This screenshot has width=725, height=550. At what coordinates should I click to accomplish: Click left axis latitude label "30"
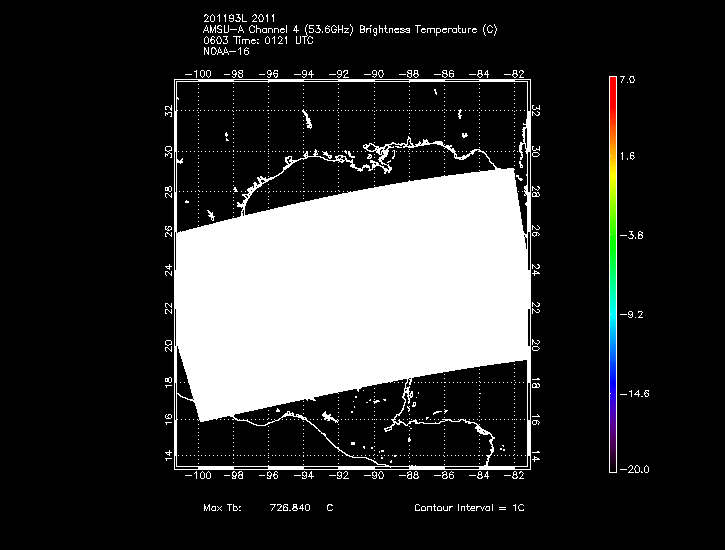tap(168, 152)
